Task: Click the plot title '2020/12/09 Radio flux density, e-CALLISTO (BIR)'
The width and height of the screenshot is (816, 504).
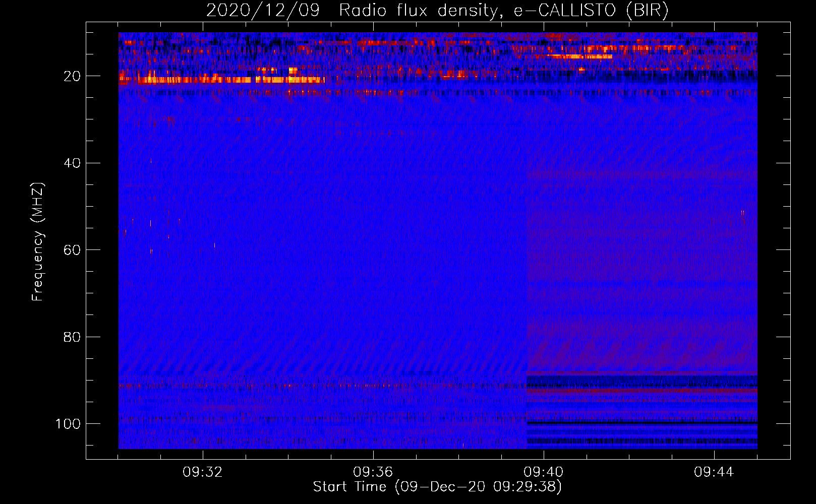Action: (x=437, y=11)
